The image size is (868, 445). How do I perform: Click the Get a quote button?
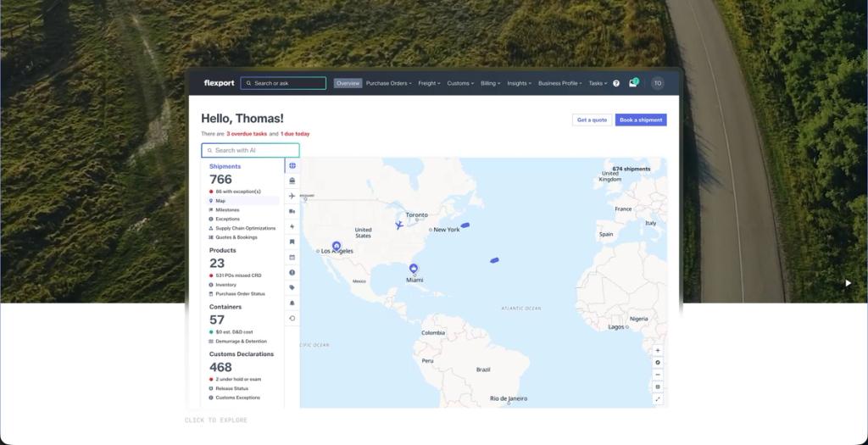[592, 120]
